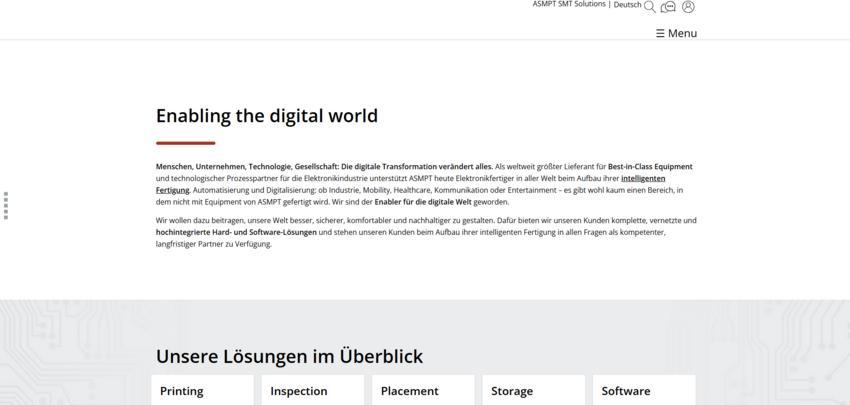The width and height of the screenshot is (850, 405).
Task: Open the search magnifier icon
Action: [649, 7]
